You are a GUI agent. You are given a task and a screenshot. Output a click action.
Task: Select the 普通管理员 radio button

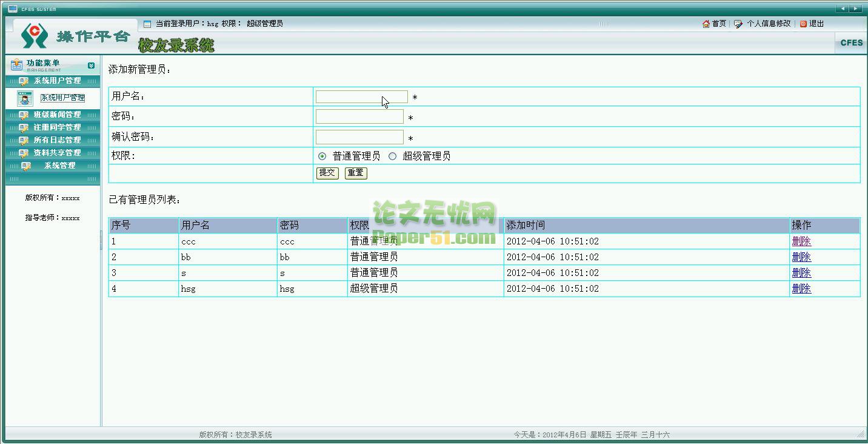(322, 156)
